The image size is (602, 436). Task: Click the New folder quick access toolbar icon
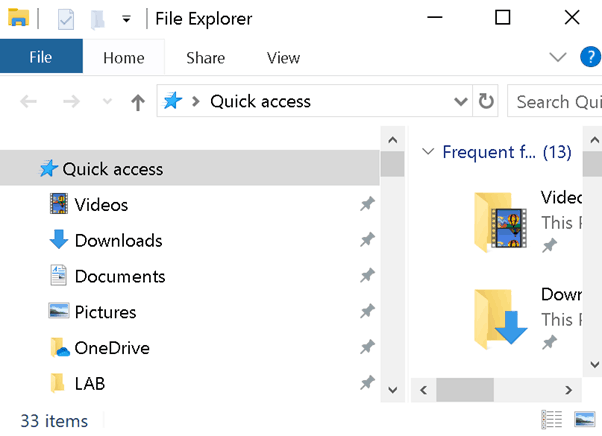[98, 19]
